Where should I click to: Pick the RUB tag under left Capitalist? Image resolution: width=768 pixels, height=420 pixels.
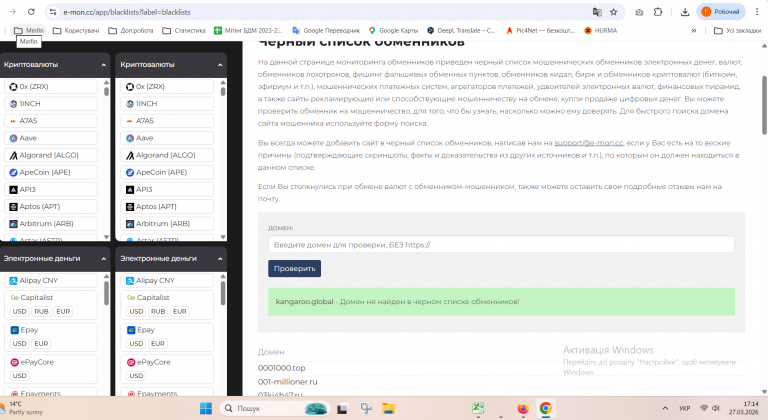41,311
